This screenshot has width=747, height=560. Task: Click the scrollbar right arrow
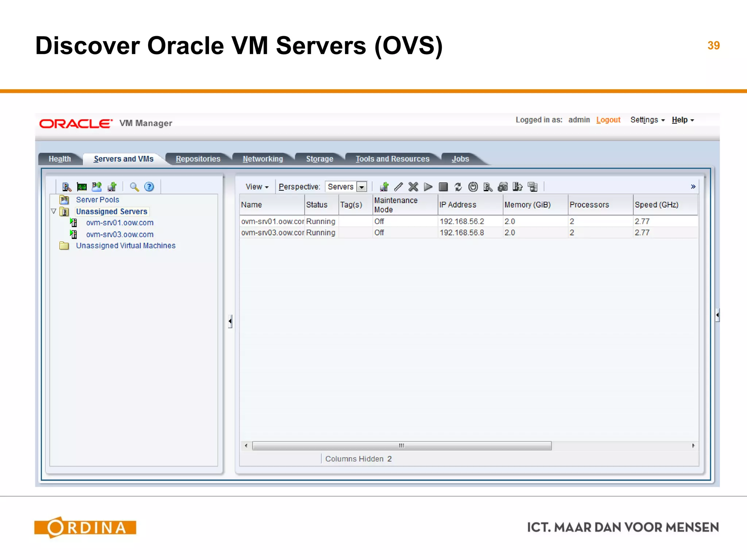(x=693, y=446)
